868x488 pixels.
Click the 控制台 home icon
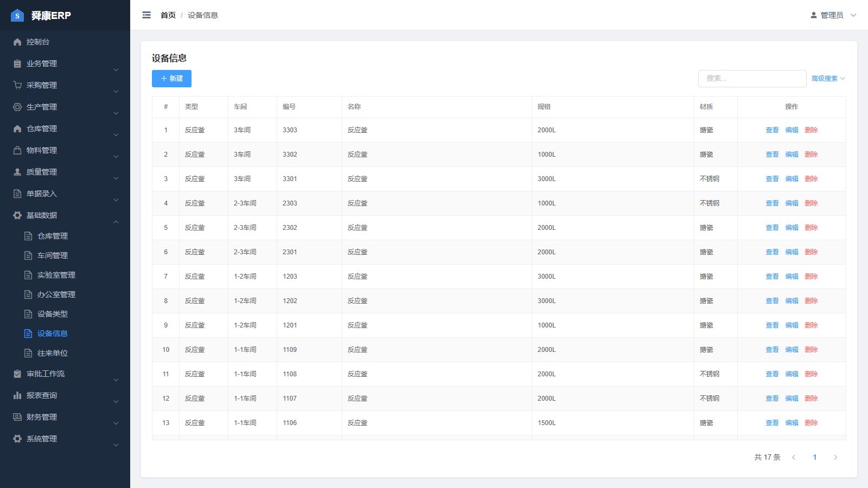17,42
